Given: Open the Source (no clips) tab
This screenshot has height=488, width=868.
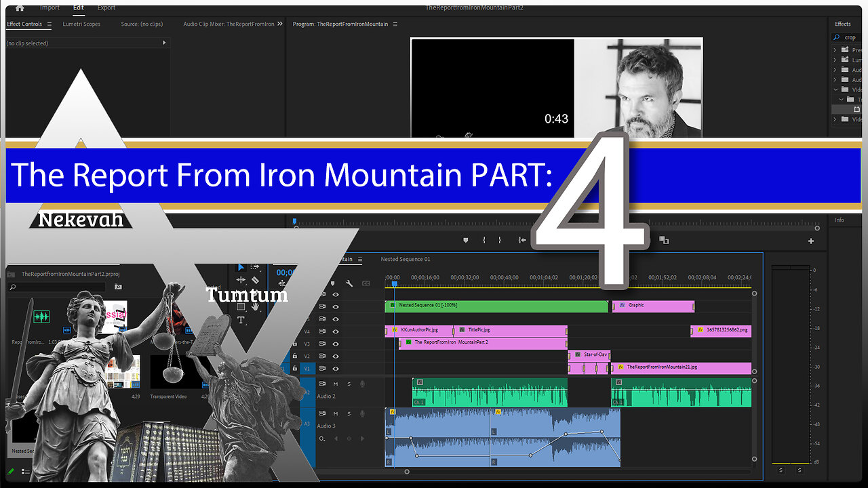Looking at the screenshot, I should (142, 24).
